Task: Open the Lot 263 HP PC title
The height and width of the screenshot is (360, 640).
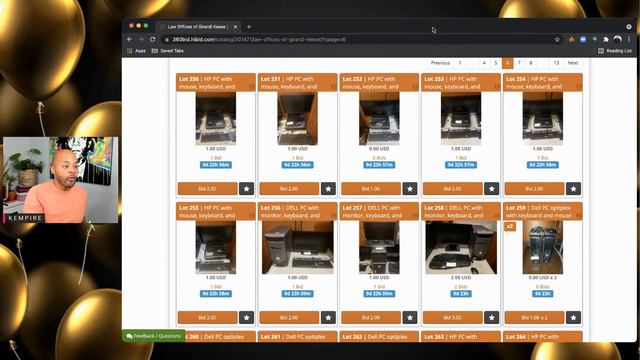Action: (451, 337)
